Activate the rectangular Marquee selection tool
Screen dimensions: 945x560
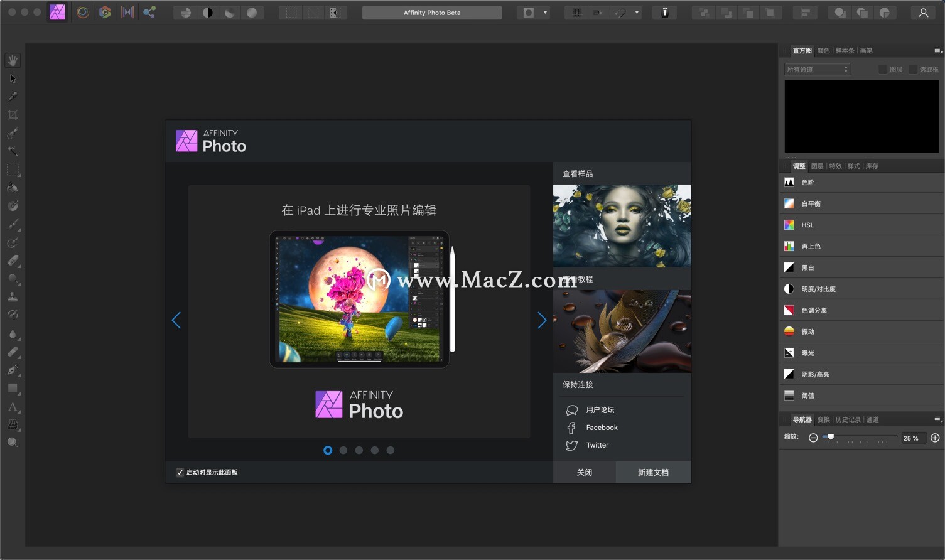[x=13, y=169]
